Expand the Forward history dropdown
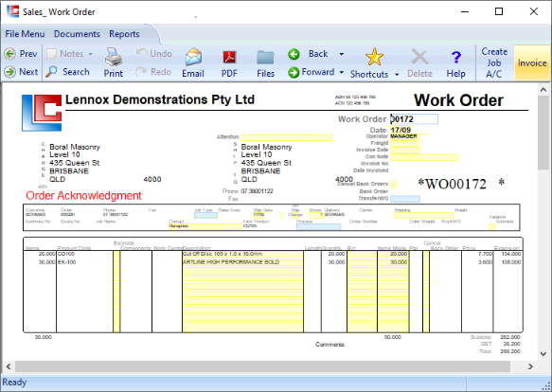This screenshot has width=552, height=392. pyautogui.click(x=342, y=72)
